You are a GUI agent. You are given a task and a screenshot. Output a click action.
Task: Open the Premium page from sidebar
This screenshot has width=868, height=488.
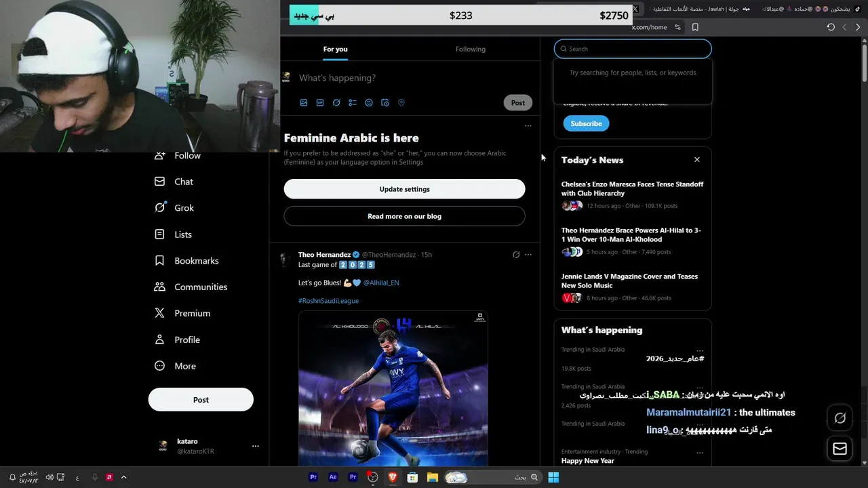click(x=182, y=313)
